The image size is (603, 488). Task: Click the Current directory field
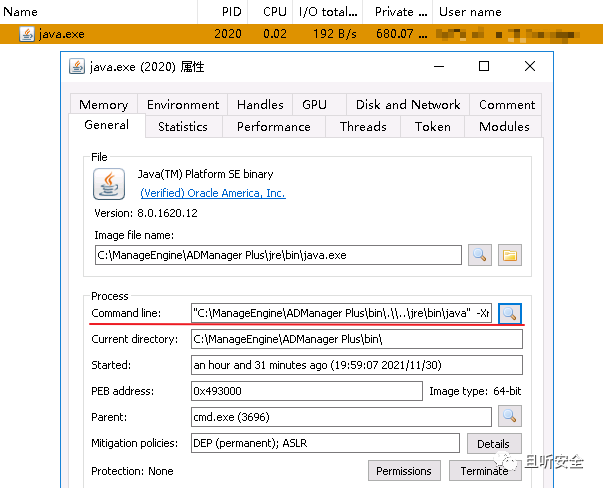pos(356,339)
